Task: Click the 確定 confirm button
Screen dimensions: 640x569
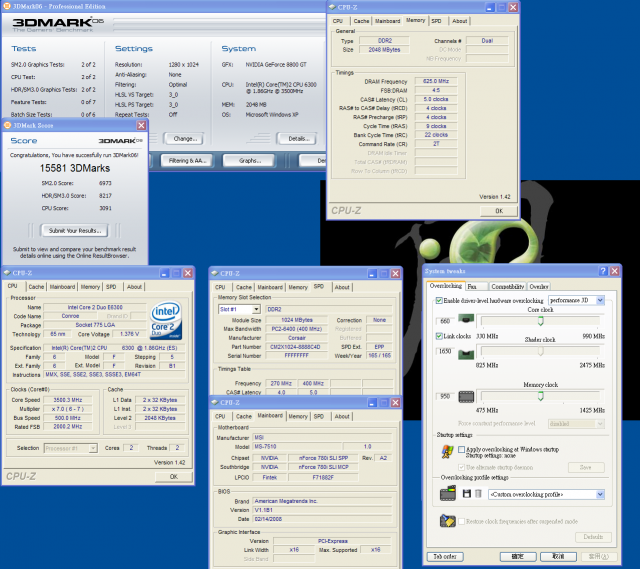Action: [x=518, y=556]
